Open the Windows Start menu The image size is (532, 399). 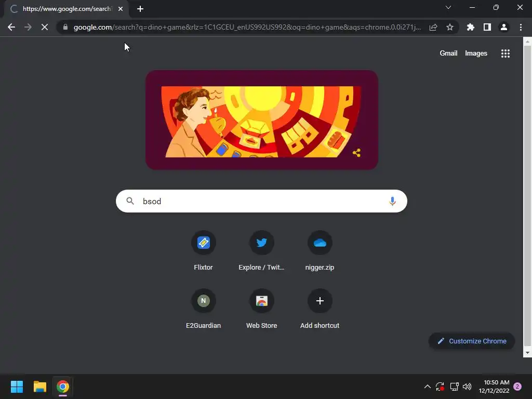tap(17, 387)
